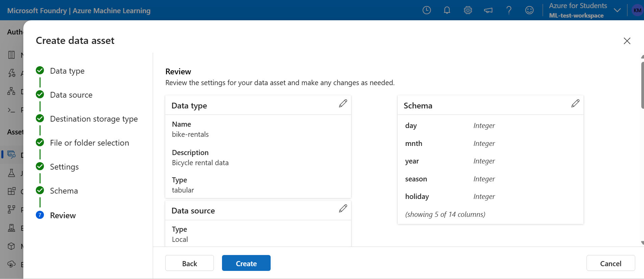644x279 pixels.
Task: Go to the Data source wizard step
Action: (71, 95)
